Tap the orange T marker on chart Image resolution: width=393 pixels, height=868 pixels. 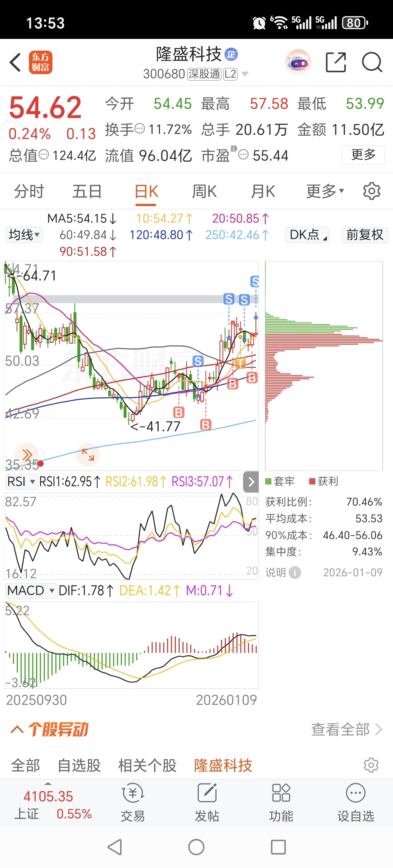click(240, 363)
